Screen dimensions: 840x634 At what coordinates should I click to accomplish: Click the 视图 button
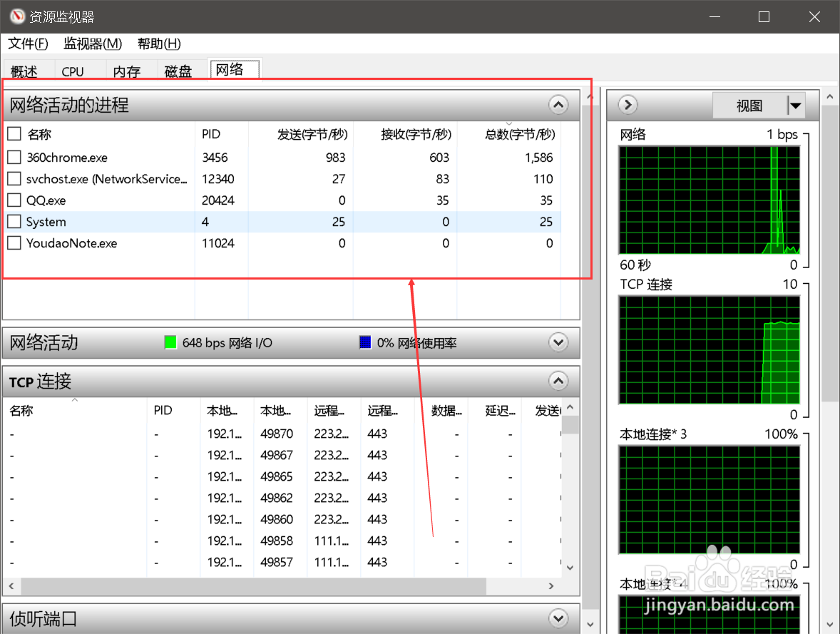pyautogui.click(x=749, y=106)
